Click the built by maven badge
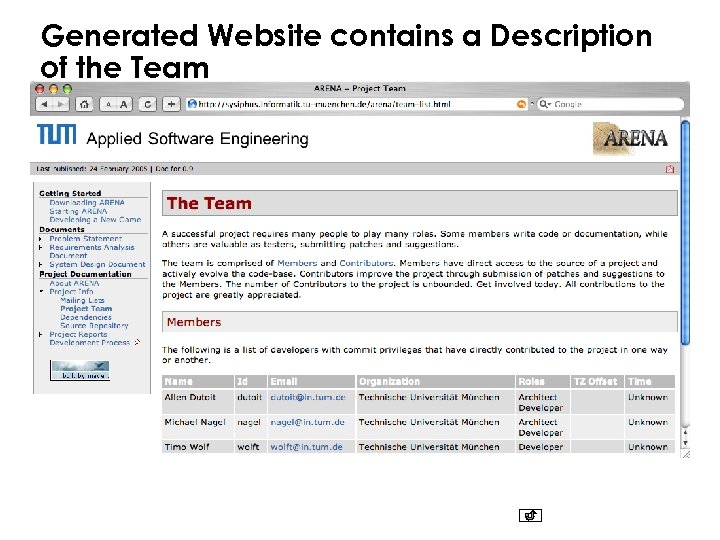 [x=80, y=371]
